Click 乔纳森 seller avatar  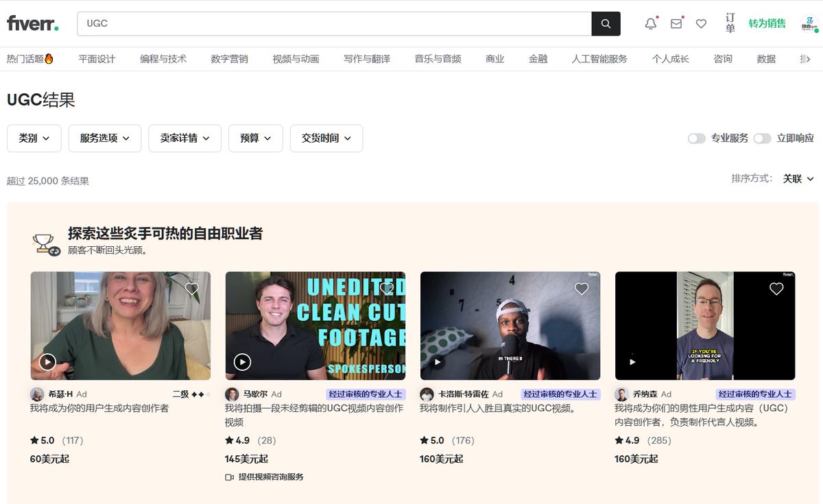pyautogui.click(x=621, y=394)
